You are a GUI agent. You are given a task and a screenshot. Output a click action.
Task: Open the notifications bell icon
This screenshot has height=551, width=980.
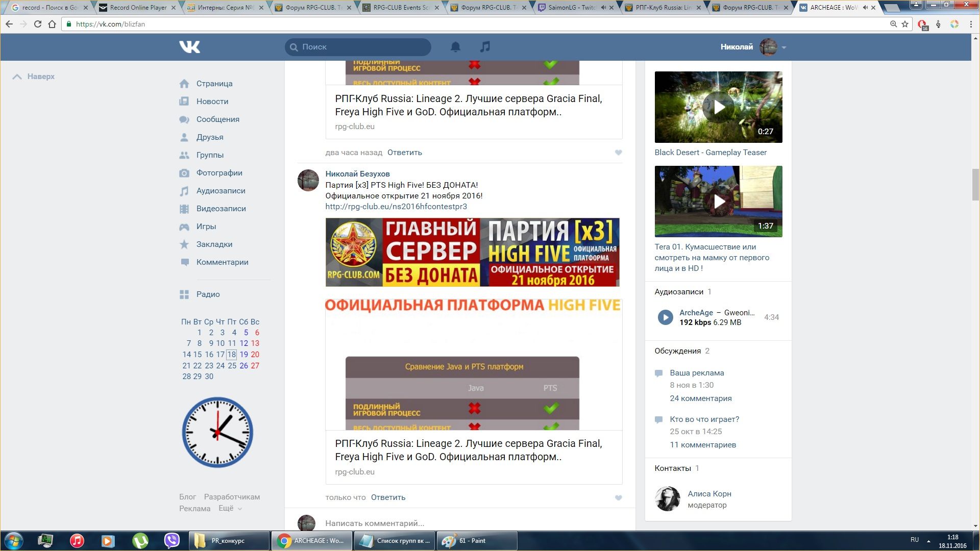point(455,47)
